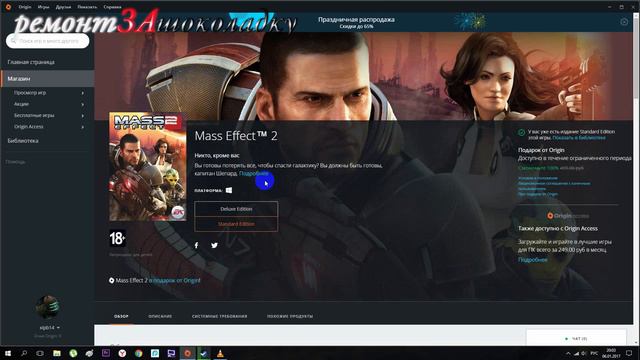
Task: Expand Просмотр игр submenu arrow
Action: tap(83, 93)
